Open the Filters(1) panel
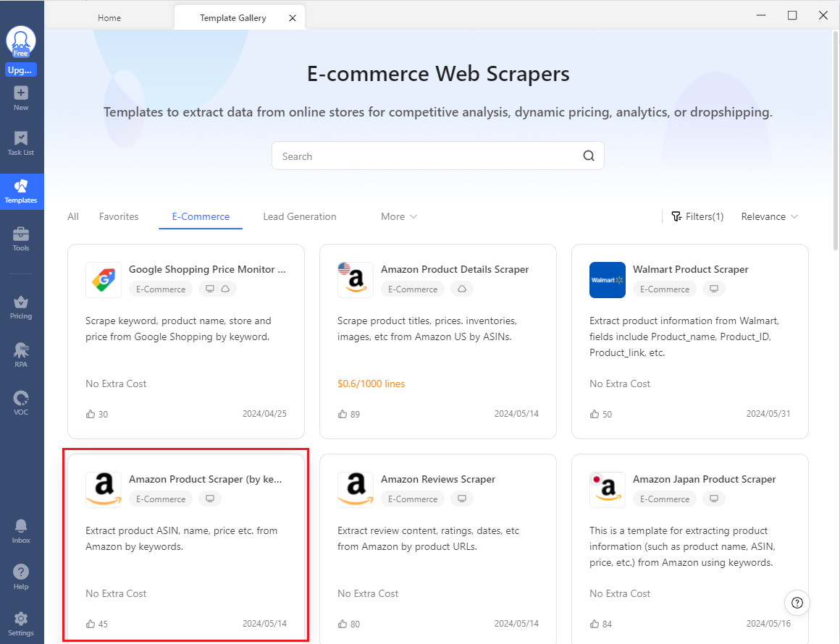 (x=697, y=216)
